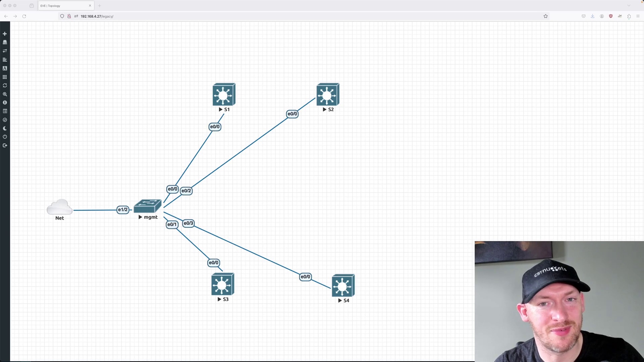Toggle play button on S1 node

click(x=220, y=109)
